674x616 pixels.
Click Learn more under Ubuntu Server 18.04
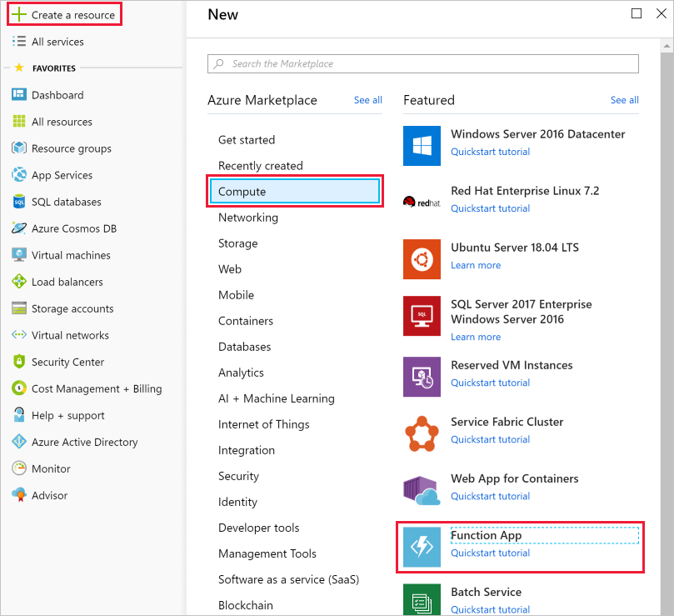(476, 265)
